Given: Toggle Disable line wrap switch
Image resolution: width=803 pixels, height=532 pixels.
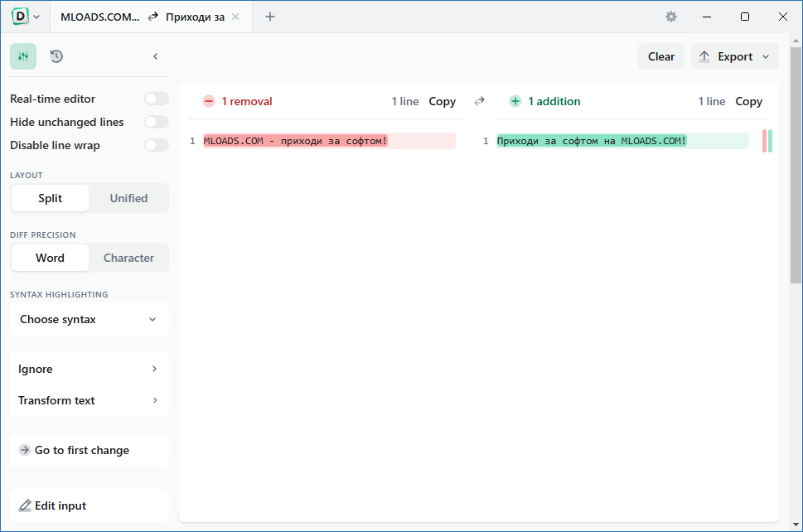Looking at the screenshot, I should 156,145.
